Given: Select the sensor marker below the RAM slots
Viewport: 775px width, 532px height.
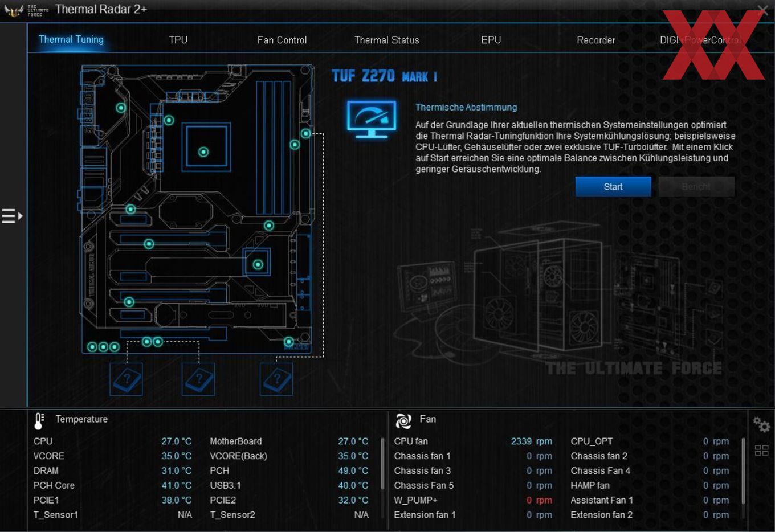Looking at the screenshot, I should click(269, 226).
